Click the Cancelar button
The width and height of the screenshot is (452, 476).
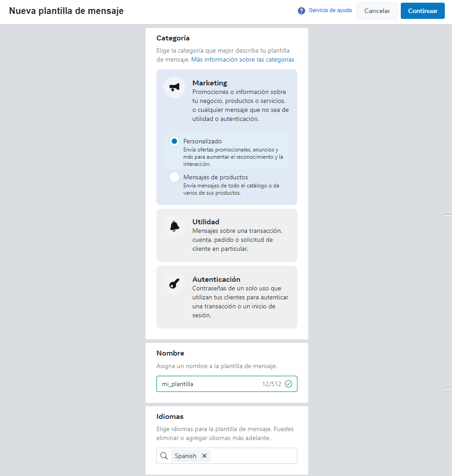(x=377, y=11)
